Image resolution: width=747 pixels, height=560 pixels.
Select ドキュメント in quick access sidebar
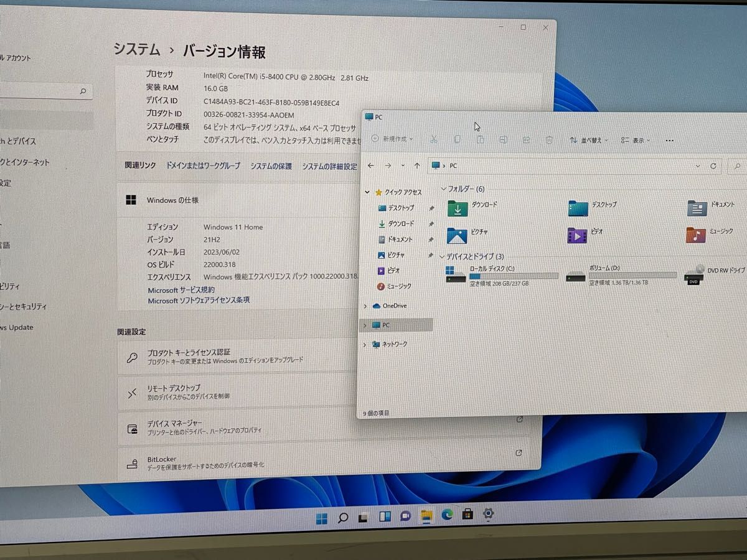[395, 240]
